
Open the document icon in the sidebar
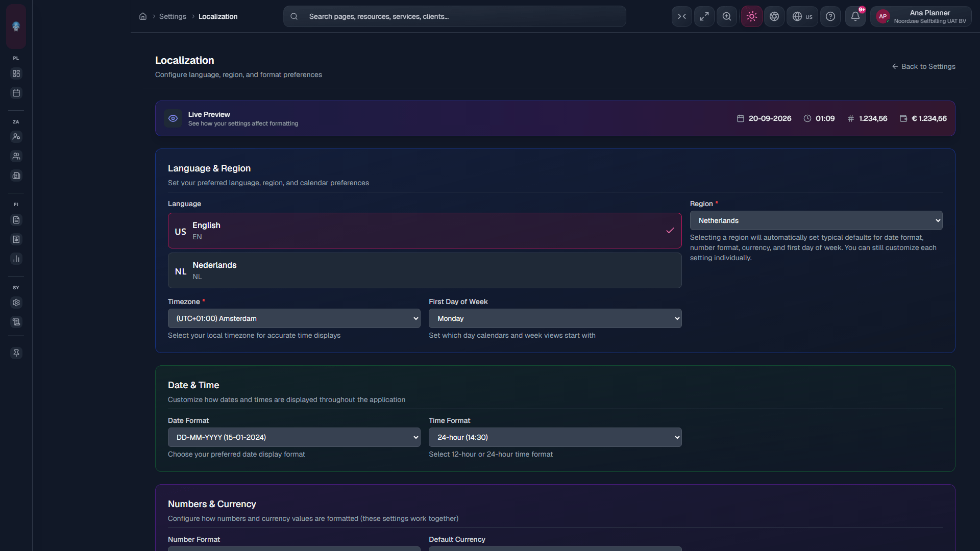(16, 220)
